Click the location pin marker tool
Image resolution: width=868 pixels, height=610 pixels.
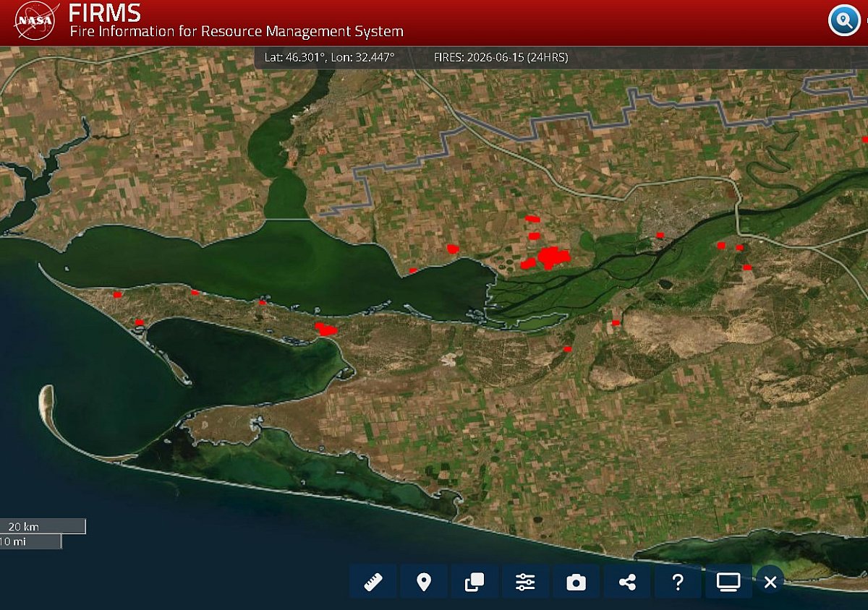(x=424, y=582)
